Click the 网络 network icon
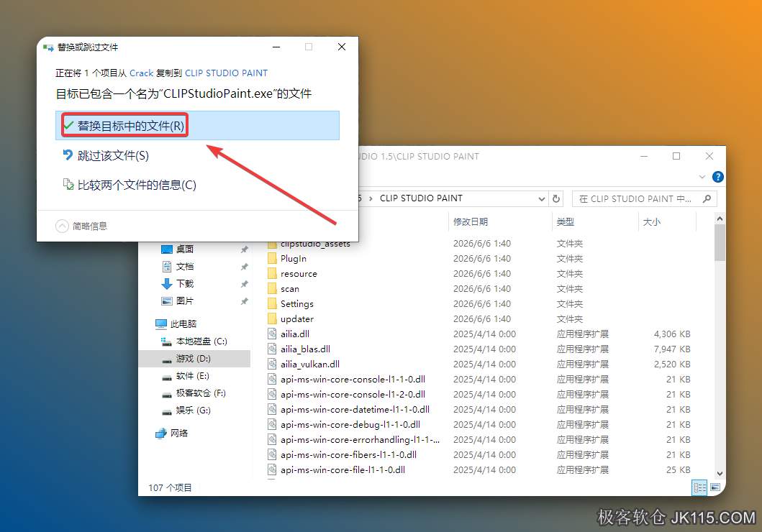Image resolution: width=762 pixels, height=532 pixels. point(161,433)
